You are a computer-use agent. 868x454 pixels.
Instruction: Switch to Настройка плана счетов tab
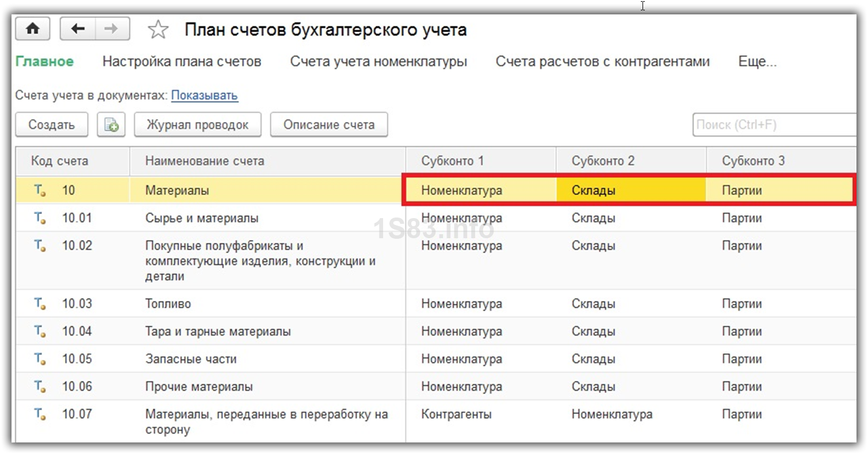(182, 62)
